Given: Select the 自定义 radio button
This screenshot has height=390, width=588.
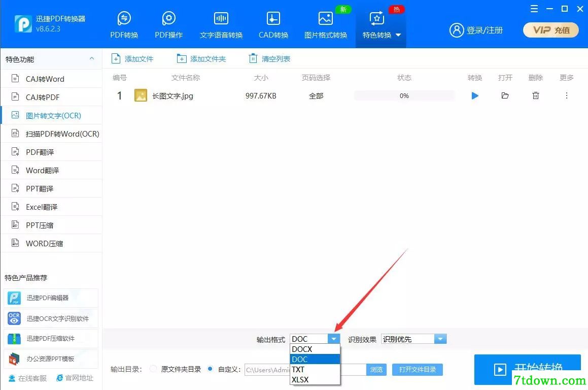Looking at the screenshot, I should point(210,369).
